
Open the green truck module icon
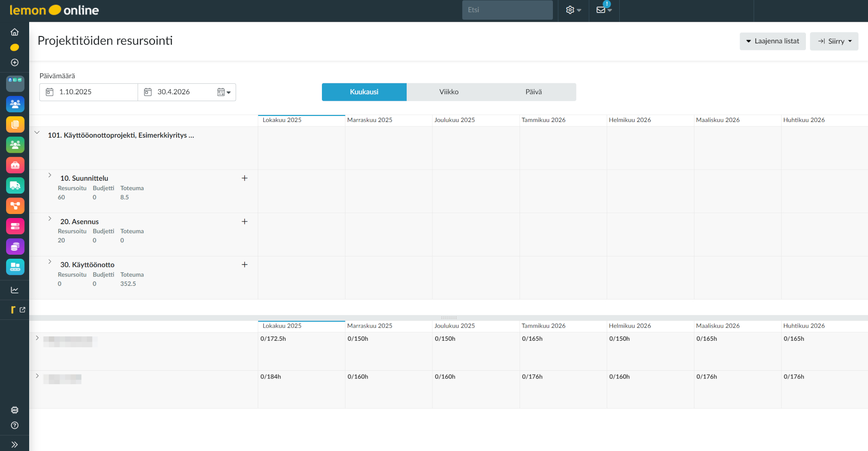[15, 185]
